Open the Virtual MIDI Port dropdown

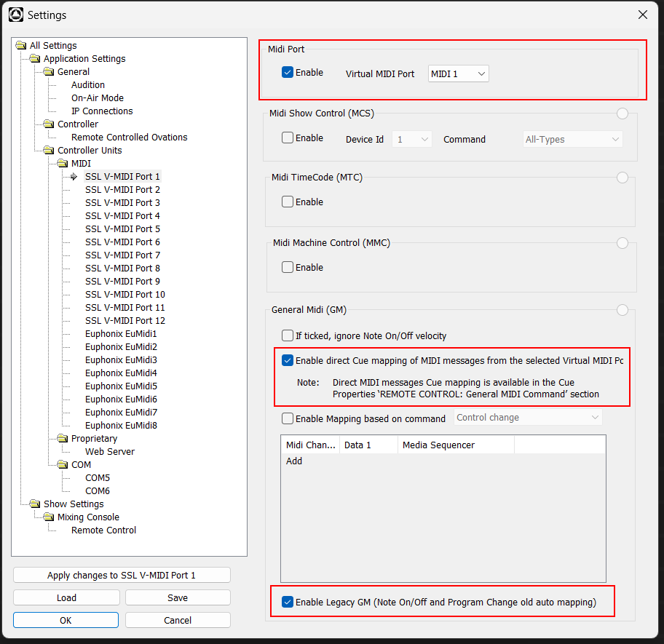pos(458,73)
